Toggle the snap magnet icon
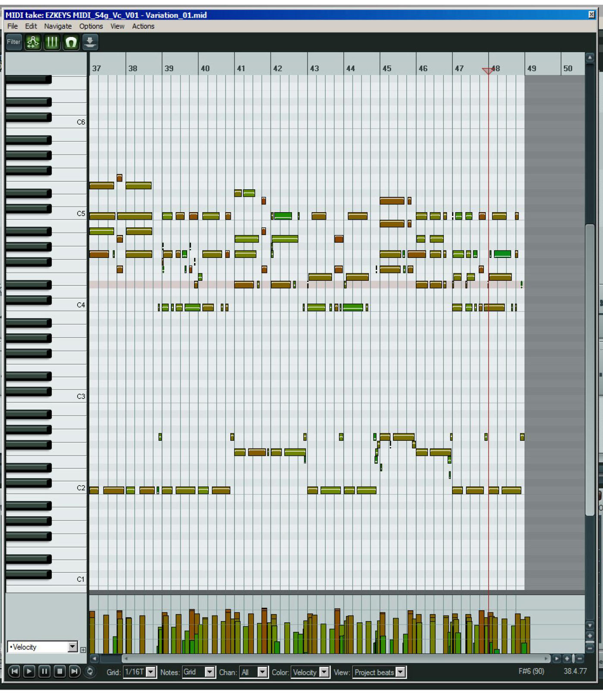603x700 pixels. click(x=71, y=42)
